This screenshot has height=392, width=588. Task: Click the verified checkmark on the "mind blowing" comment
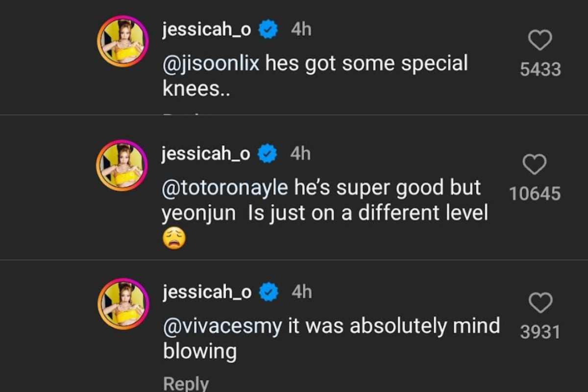point(269,293)
